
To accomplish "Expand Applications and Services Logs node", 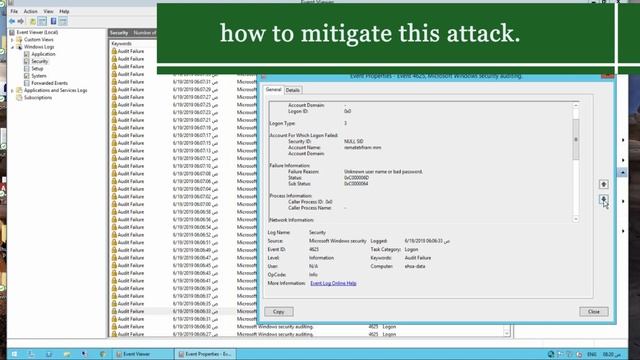I will pyautogui.click(x=12, y=90).
